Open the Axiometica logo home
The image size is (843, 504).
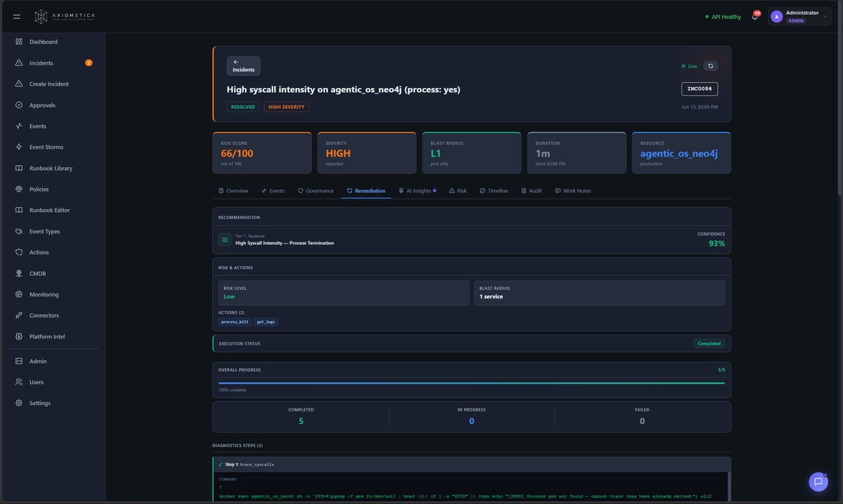pos(65,16)
